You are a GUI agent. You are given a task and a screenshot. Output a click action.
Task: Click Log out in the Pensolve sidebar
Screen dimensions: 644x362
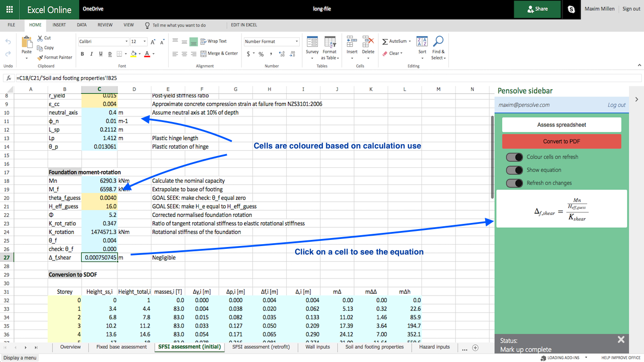616,105
